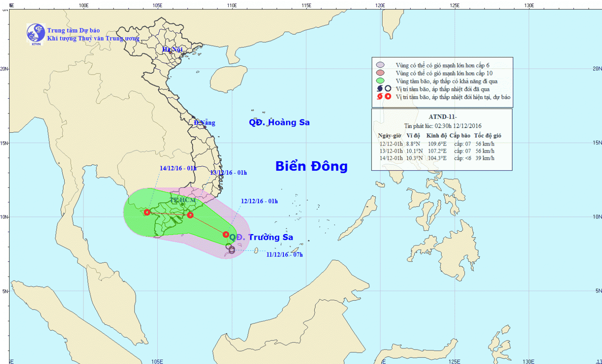Click the pink level-6 wind legend swatch
The width and height of the screenshot is (602, 364).
tap(380, 65)
